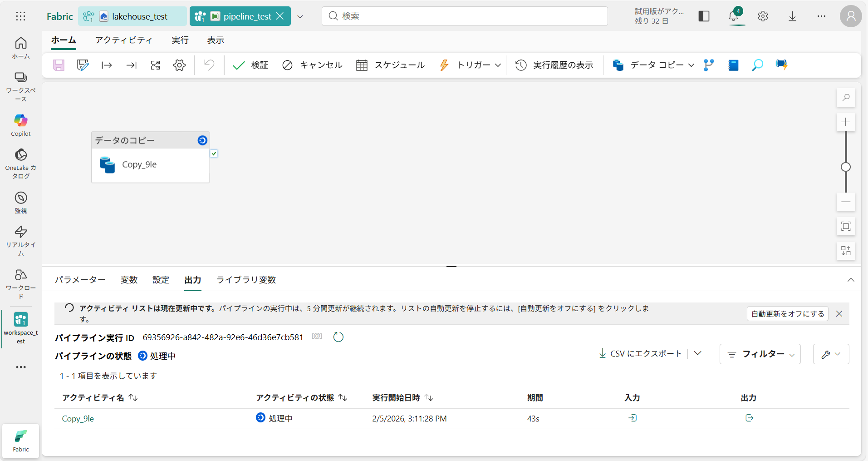This screenshot has height=461, width=868.
Task: View input details for Copy_9le activity
Action: [x=633, y=418]
